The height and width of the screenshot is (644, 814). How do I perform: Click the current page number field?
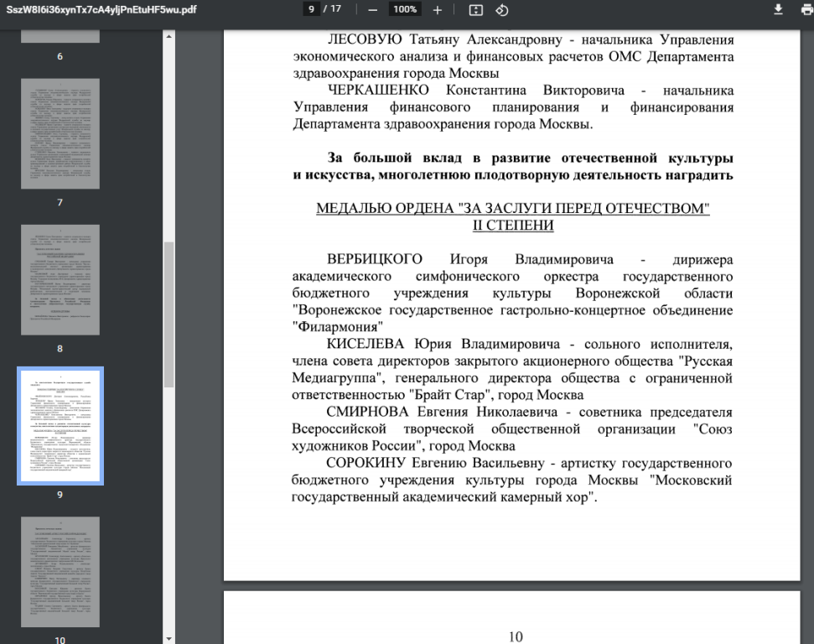pyautogui.click(x=312, y=10)
